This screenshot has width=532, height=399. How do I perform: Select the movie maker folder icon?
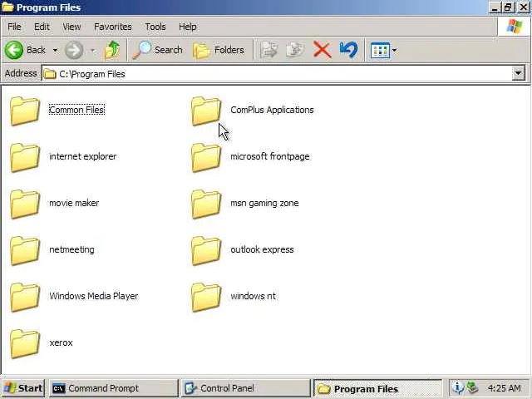25,204
